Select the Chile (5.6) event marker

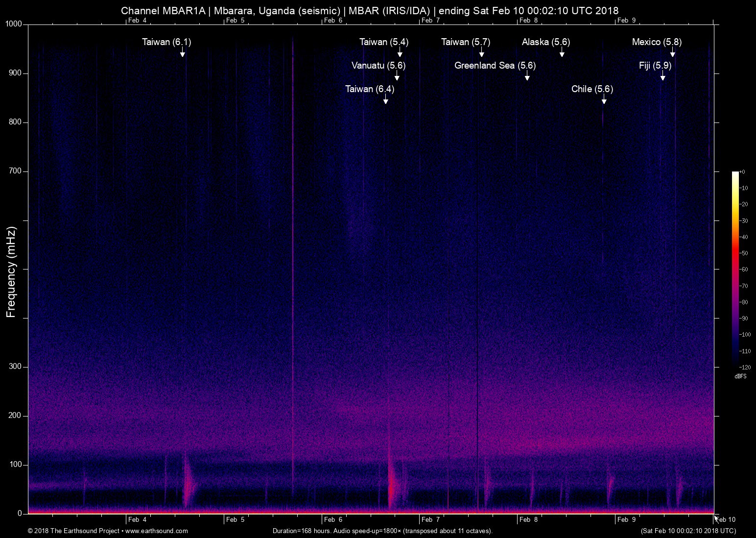coord(604,101)
